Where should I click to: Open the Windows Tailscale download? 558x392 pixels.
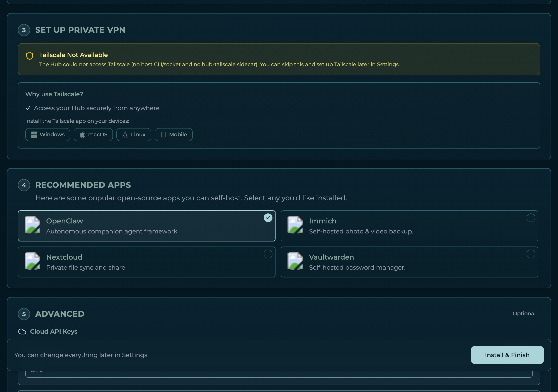click(x=48, y=135)
